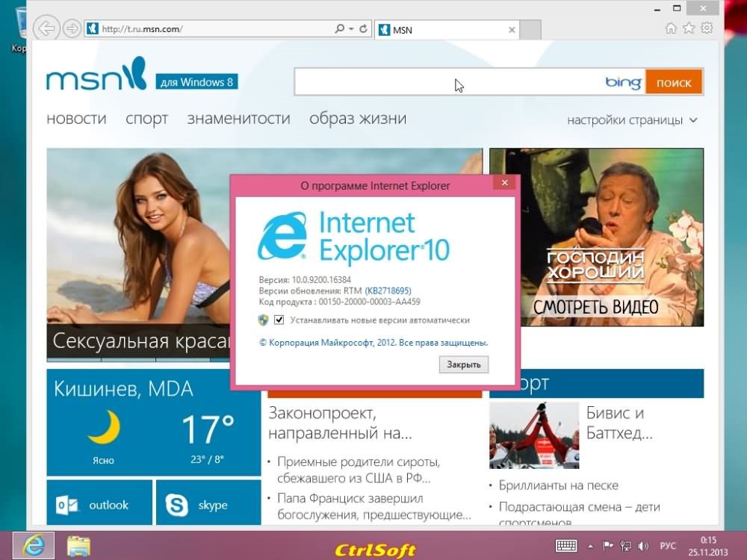Click in the Bing search field
Screen dimensions: 747x560
coord(448,83)
